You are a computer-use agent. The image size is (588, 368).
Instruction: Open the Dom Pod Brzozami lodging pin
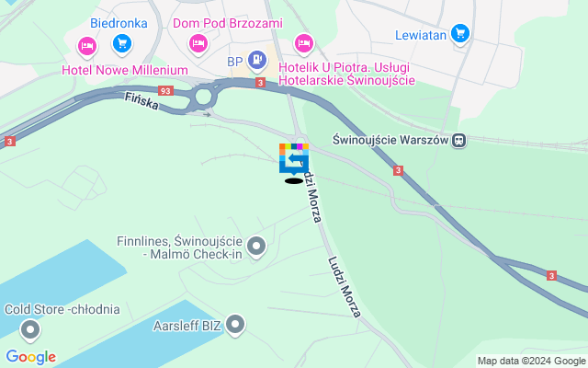[x=198, y=44]
